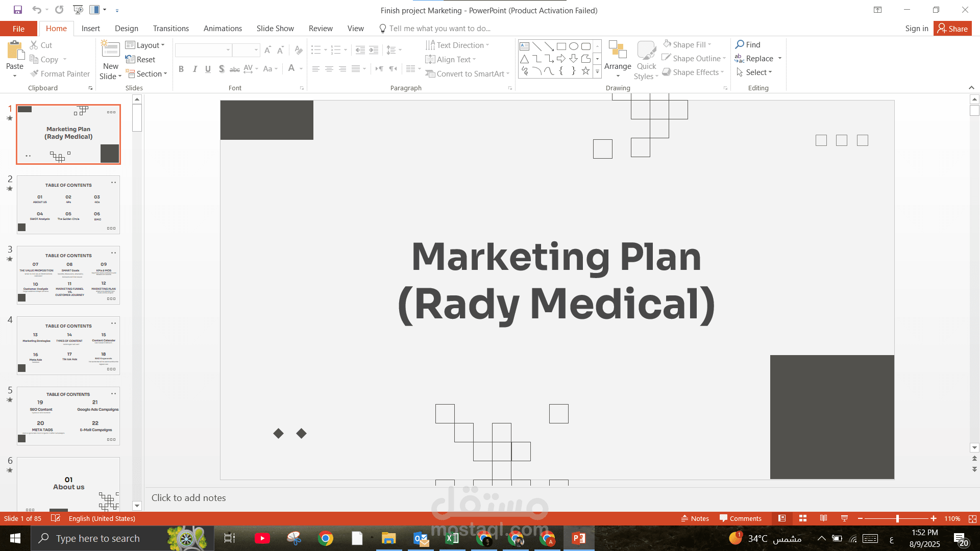Toggle text Shadow effect
The width and height of the screenshot is (980, 551).
[222, 69]
